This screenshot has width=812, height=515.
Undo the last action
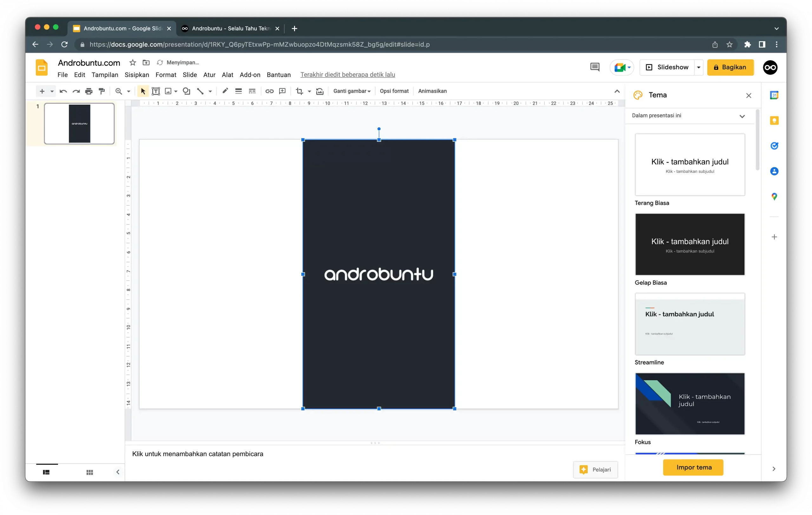(63, 91)
